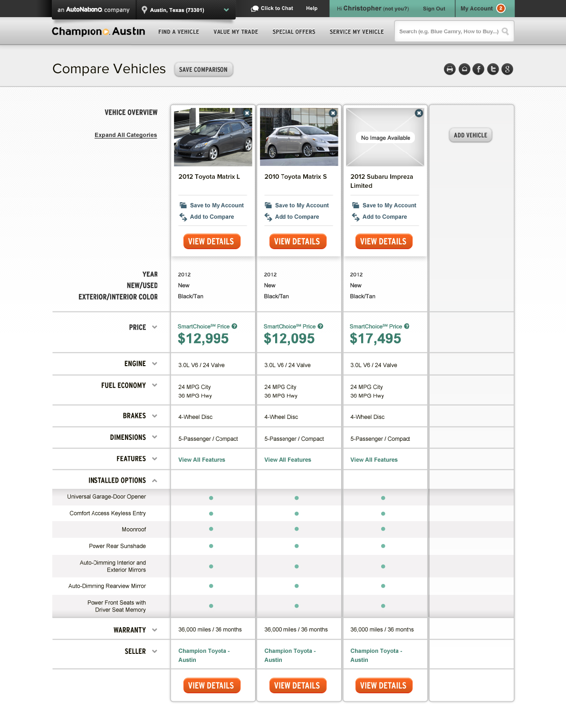The image size is (566, 728).
Task: Share comparison via the Facebook icon
Action: click(x=479, y=69)
